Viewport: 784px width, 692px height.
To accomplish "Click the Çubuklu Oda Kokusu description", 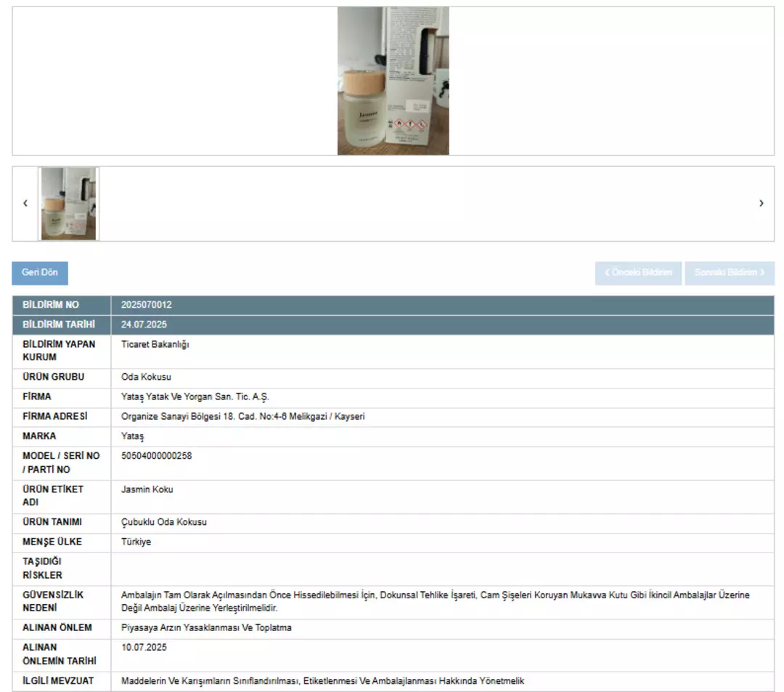I will 164,523.
